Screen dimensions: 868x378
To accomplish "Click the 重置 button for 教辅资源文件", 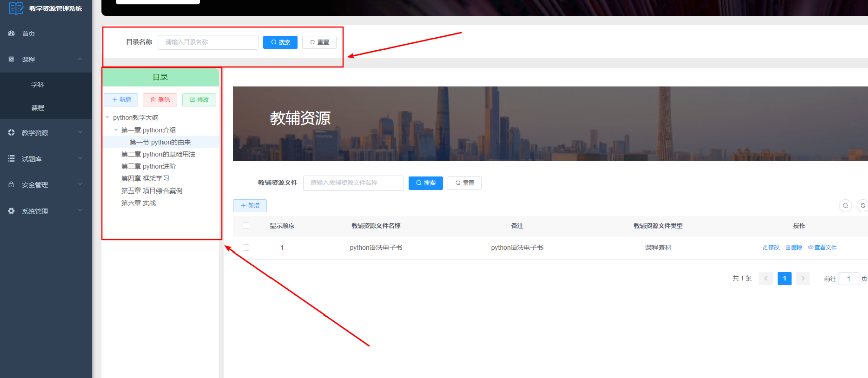I will 465,183.
